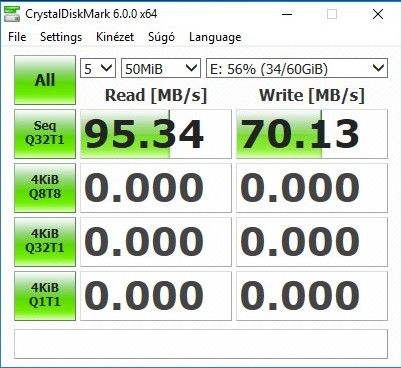Open the File menu

click(17, 37)
